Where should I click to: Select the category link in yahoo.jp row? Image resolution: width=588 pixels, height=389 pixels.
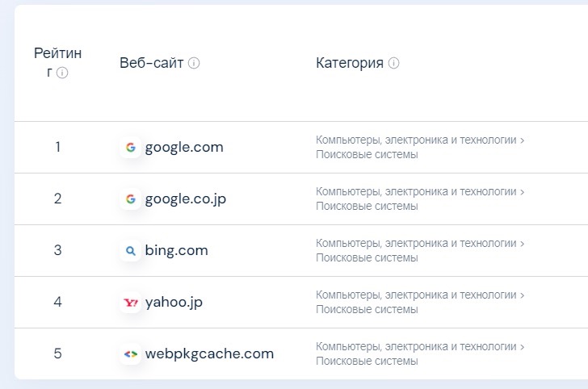point(420,302)
